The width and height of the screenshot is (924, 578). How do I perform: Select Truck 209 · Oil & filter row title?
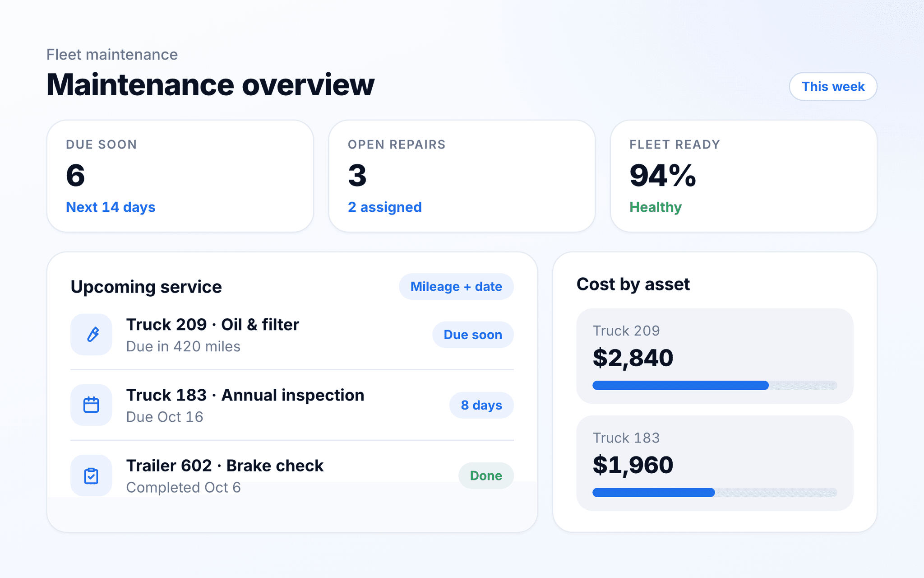(213, 324)
